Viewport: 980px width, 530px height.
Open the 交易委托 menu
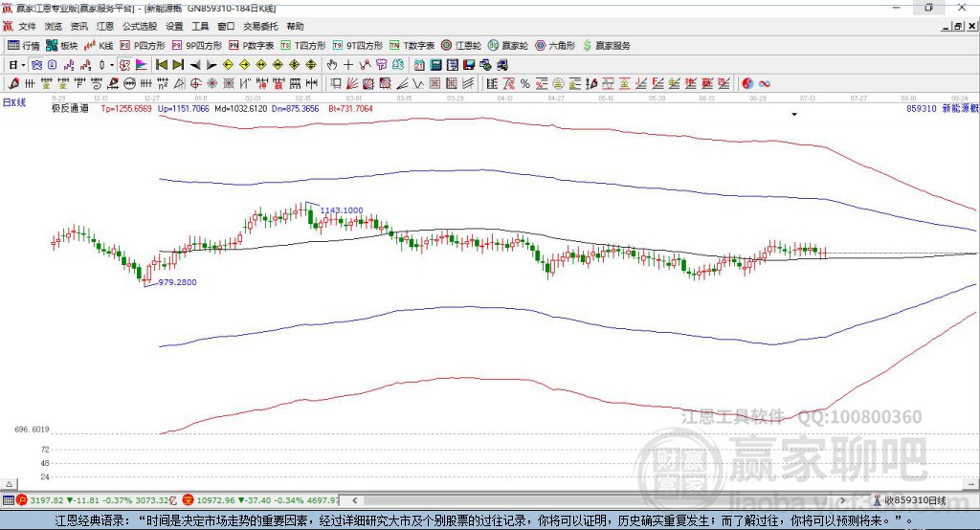point(260,26)
